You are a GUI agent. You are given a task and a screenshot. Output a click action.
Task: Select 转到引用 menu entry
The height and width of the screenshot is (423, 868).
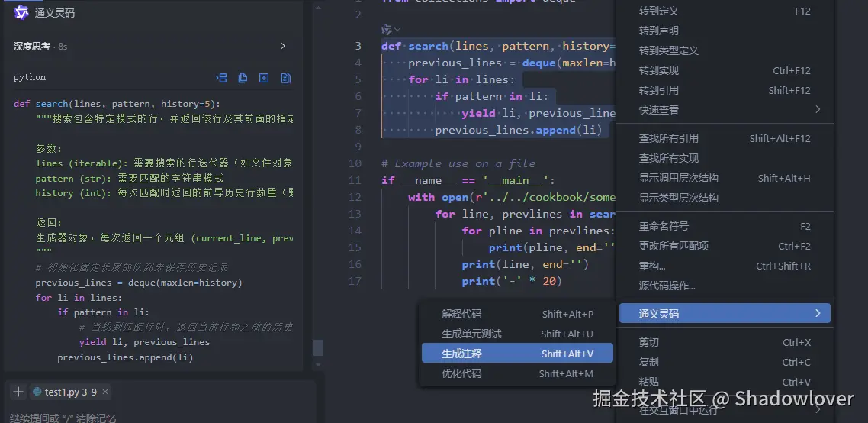click(724, 90)
